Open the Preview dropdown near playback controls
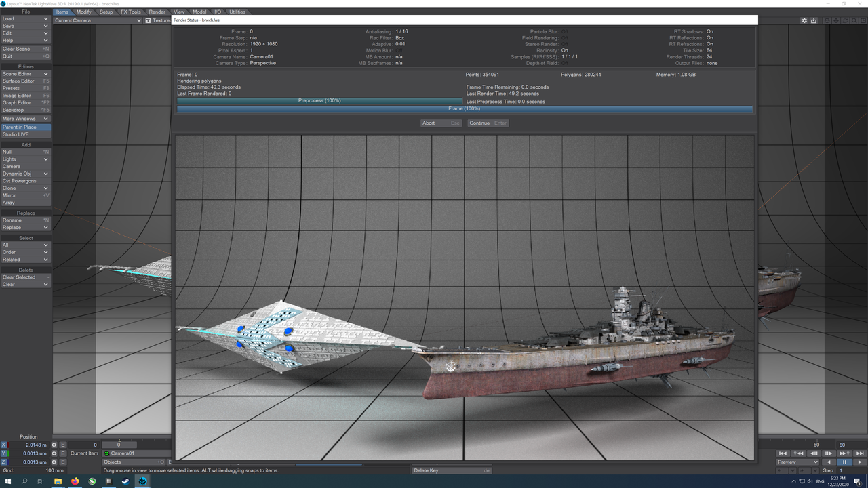 797,462
